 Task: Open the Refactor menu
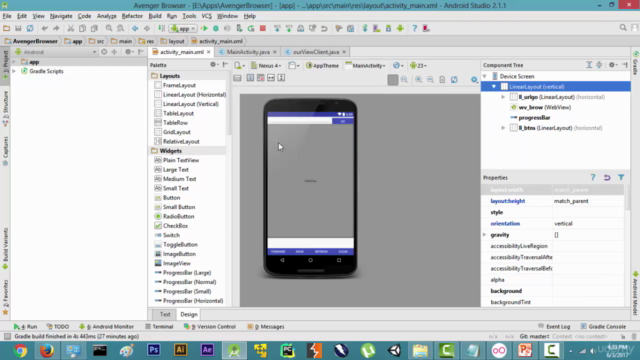[x=132, y=16]
